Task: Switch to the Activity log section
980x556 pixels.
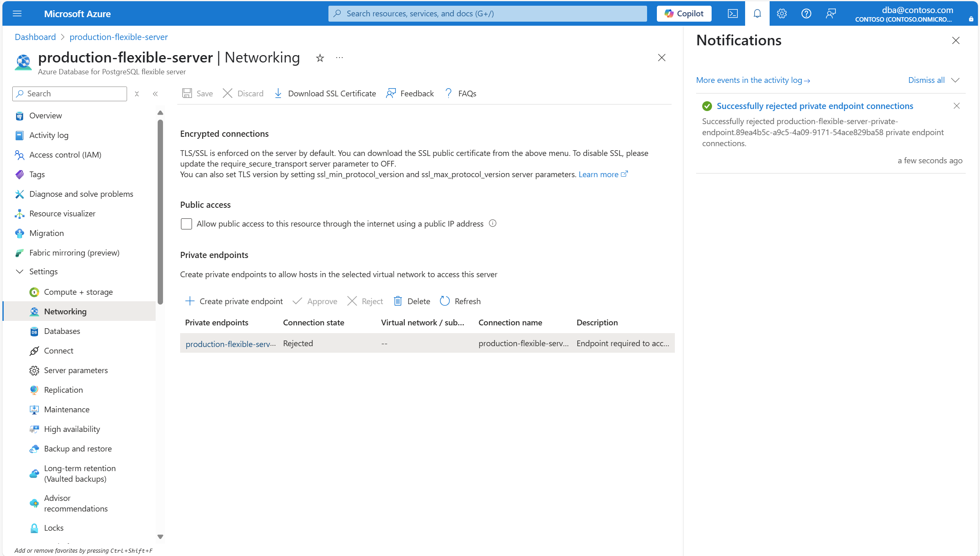Action: [49, 135]
